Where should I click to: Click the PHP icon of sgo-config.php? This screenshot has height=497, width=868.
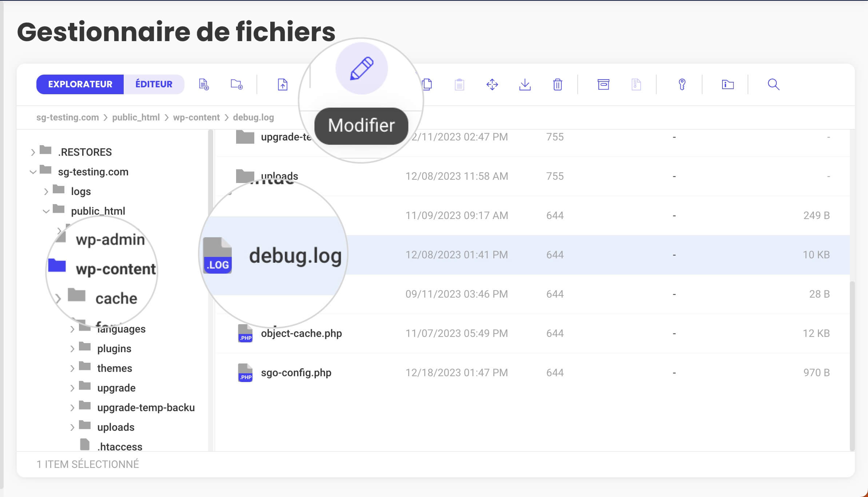(x=245, y=373)
